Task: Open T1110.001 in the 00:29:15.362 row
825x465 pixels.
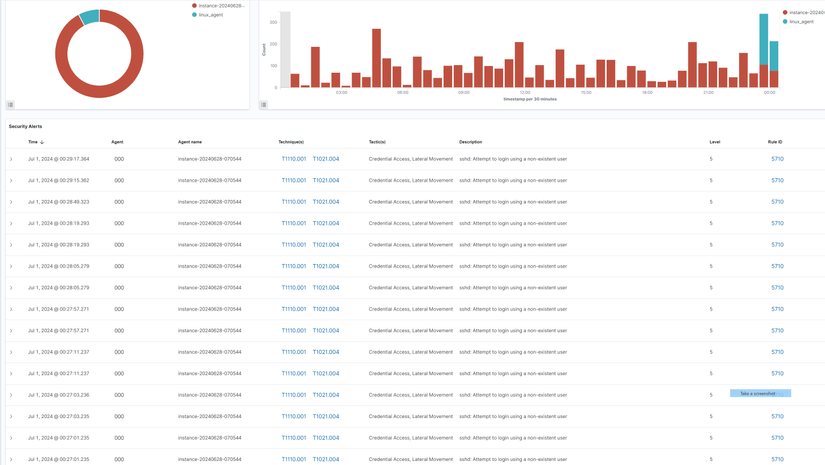Action: pyautogui.click(x=294, y=180)
